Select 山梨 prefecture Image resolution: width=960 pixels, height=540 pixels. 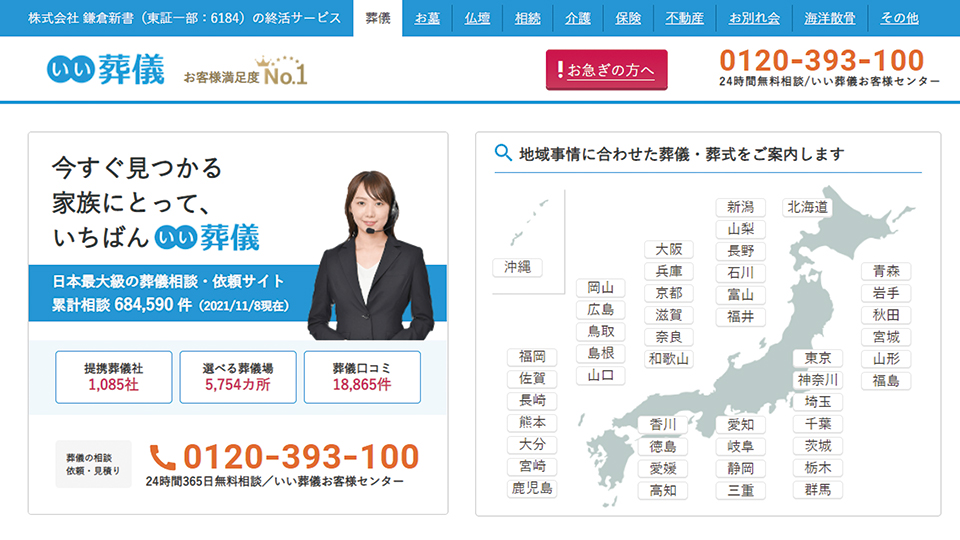pyautogui.click(x=740, y=229)
